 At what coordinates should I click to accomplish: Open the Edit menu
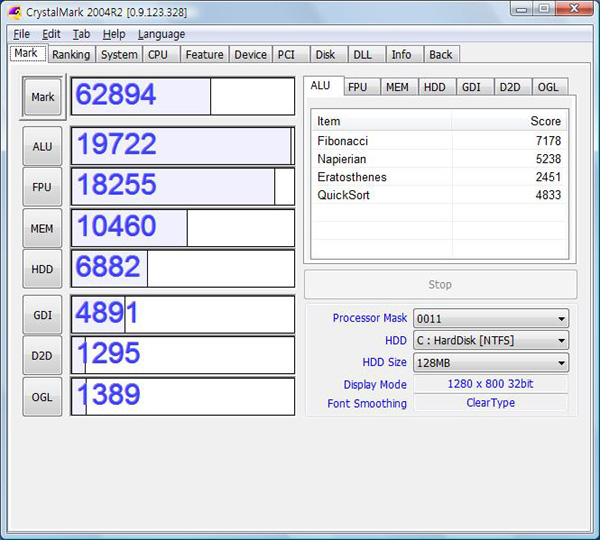click(x=51, y=34)
